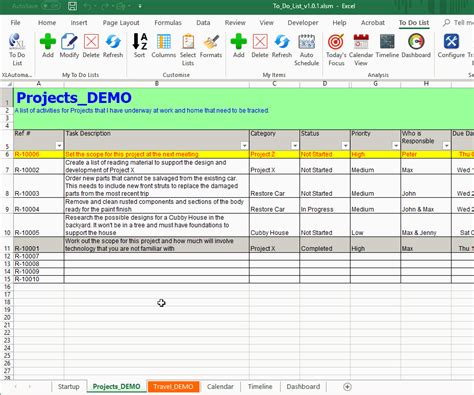Click the Redo arrow in title bar

point(105,6)
